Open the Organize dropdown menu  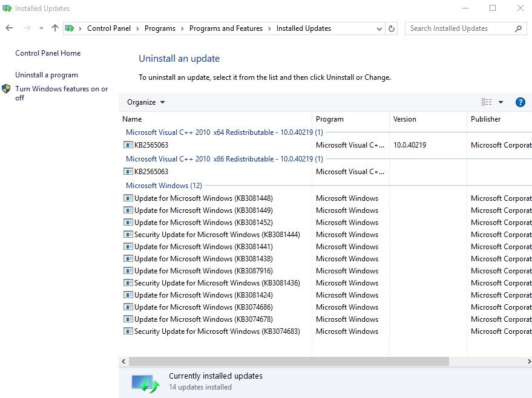(145, 102)
